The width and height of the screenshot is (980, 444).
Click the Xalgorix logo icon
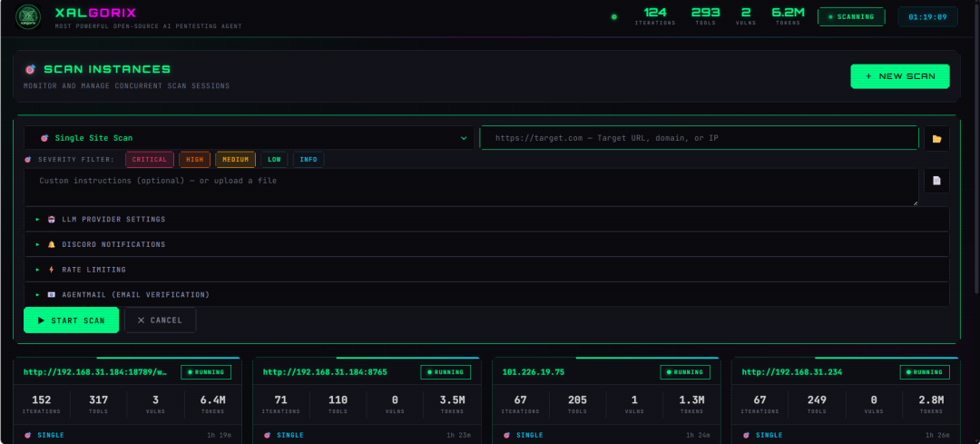[x=28, y=17]
